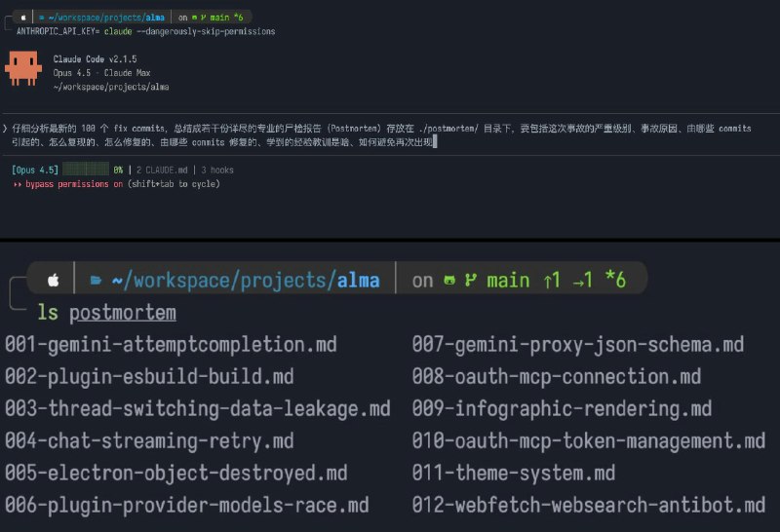Viewport: 780px width, 532px height.
Task: Click the underlined postmortem argument
Action: tap(123, 313)
